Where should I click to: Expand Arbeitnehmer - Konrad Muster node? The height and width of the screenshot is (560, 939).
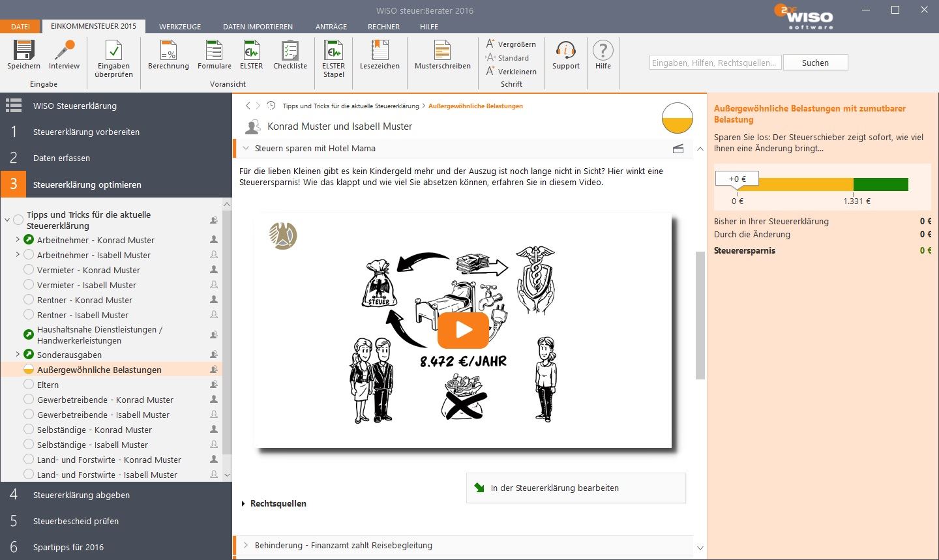[18, 239]
